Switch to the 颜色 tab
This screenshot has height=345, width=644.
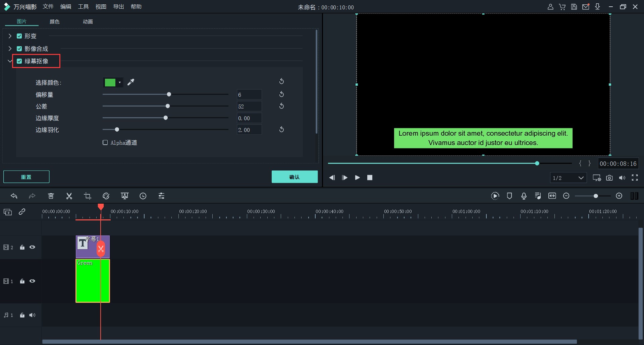pyautogui.click(x=54, y=22)
